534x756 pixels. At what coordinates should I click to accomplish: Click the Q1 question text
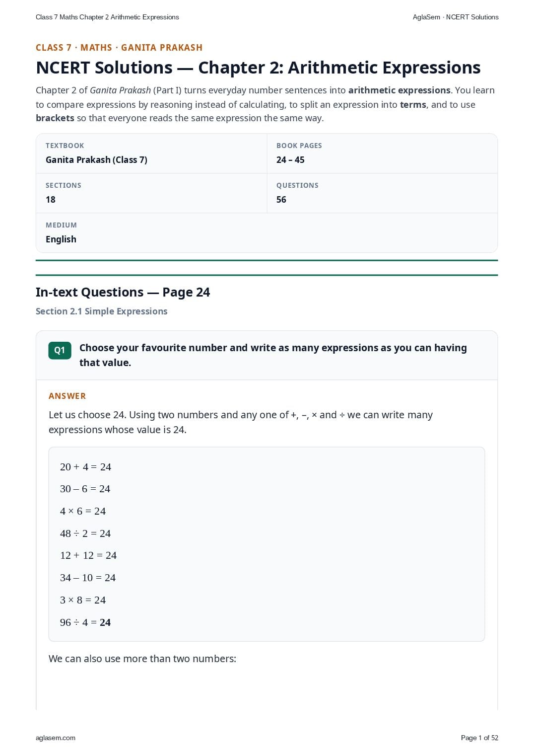273,355
